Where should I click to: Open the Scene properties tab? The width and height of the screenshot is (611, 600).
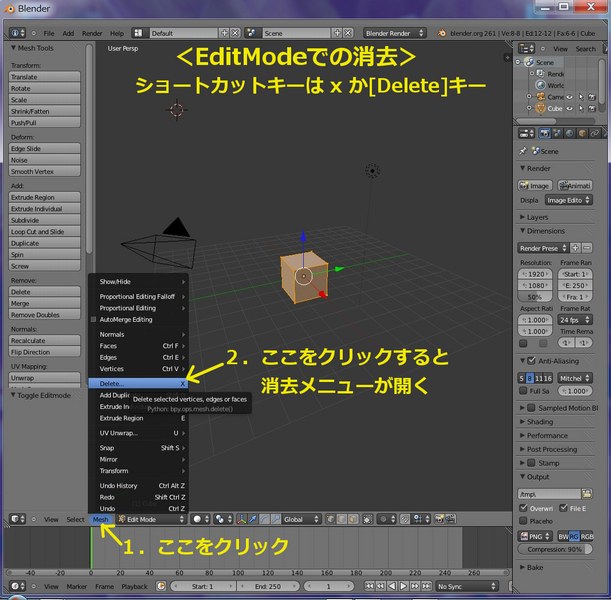tap(557, 134)
